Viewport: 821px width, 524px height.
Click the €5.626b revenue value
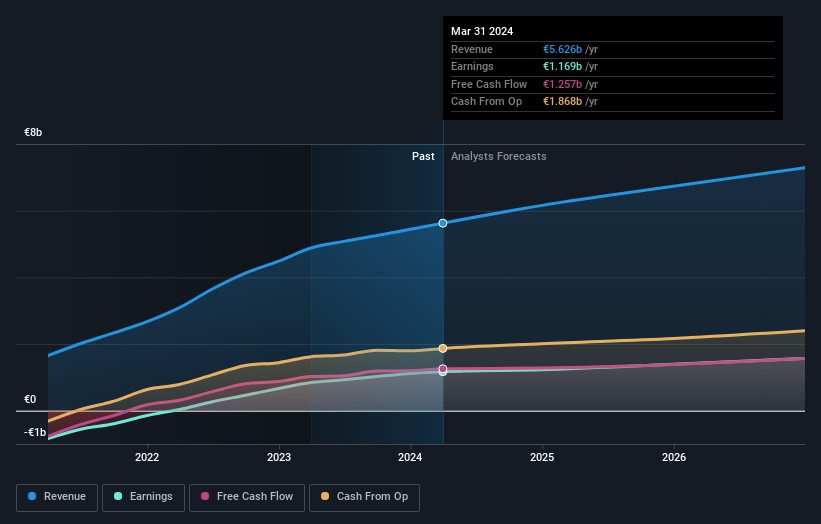[x=562, y=49]
